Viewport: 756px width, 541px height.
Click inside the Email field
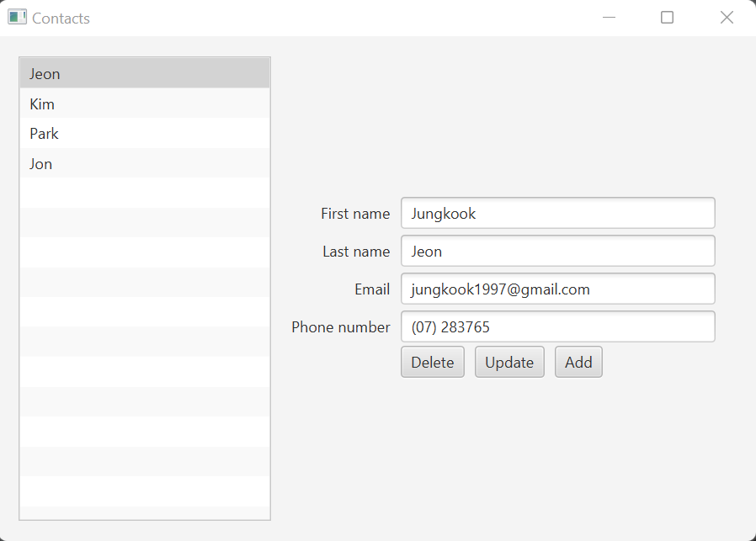[557, 289]
